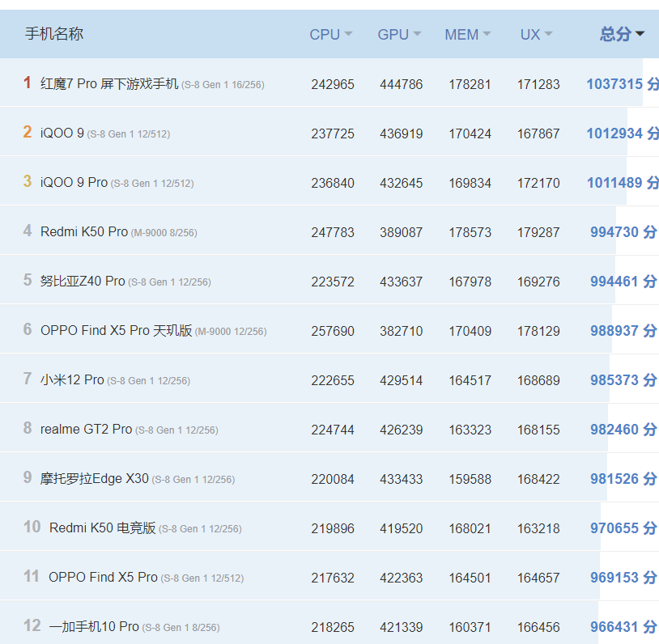Image resolution: width=659 pixels, height=644 pixels.
Task: Open OPPO Find X5 Pro 天玑版 entry
Action: (x=153, y=331)
